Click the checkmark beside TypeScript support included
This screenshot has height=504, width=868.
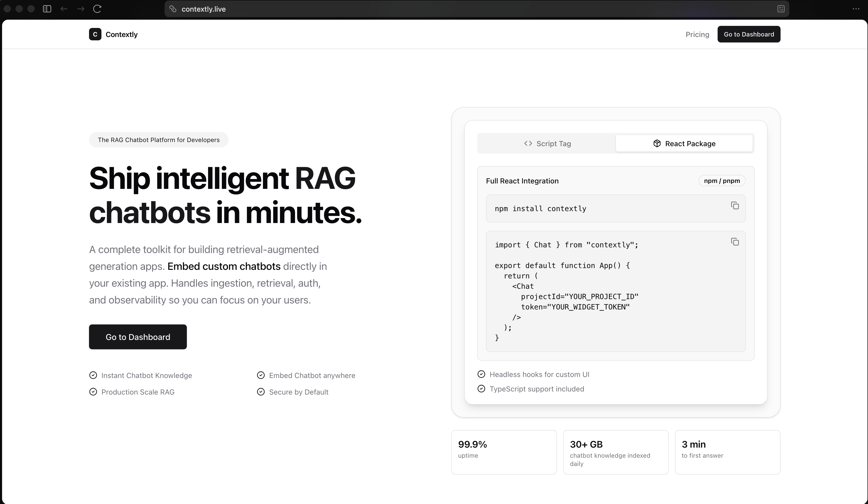(x=481, y=389)
